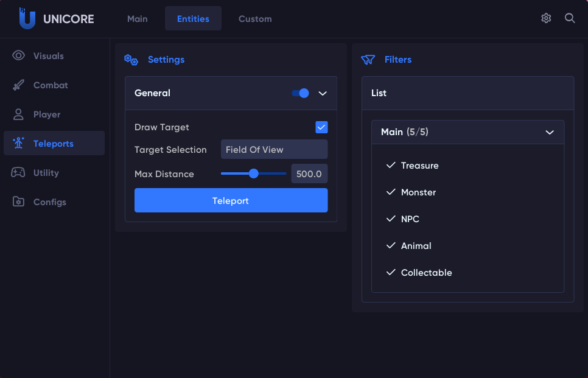Click the search magnifier icon
588x378 pixels.
(570, 18)
